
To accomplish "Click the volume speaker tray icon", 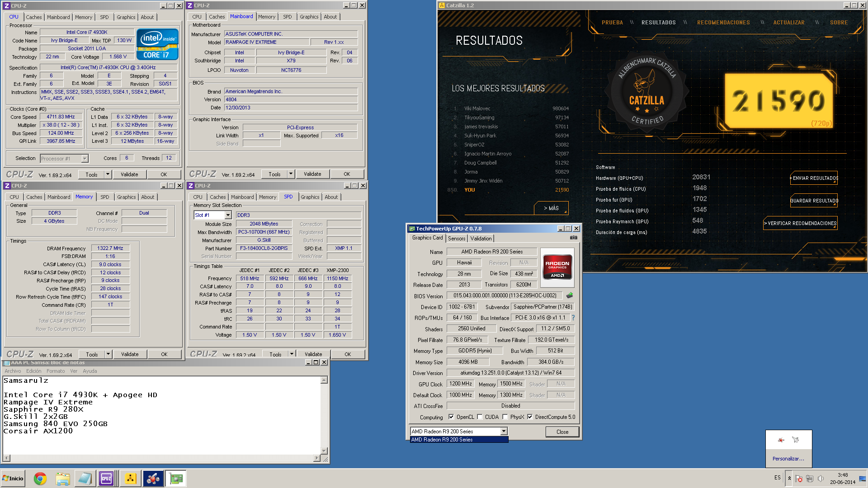I will click(x=821, y=479).
